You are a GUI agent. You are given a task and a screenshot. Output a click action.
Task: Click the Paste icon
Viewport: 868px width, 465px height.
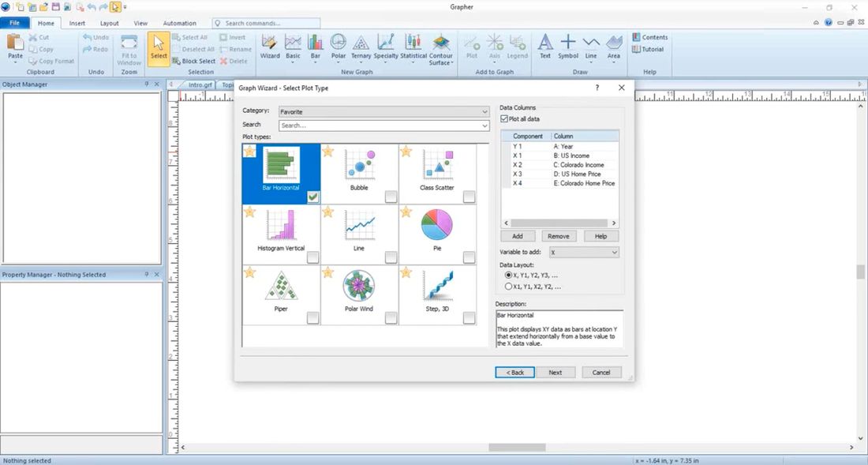16,42
